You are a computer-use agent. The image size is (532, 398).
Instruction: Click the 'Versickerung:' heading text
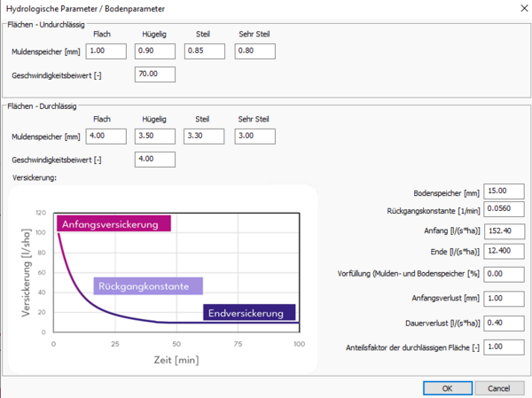[x=35, y=178]
